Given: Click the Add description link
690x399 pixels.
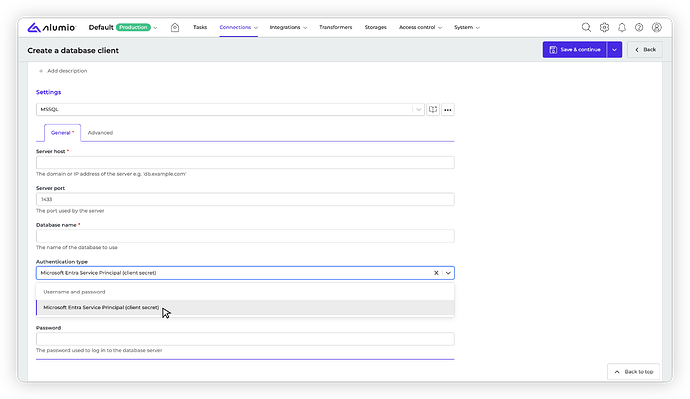Looking at the screenshot, I should point(67,71).
